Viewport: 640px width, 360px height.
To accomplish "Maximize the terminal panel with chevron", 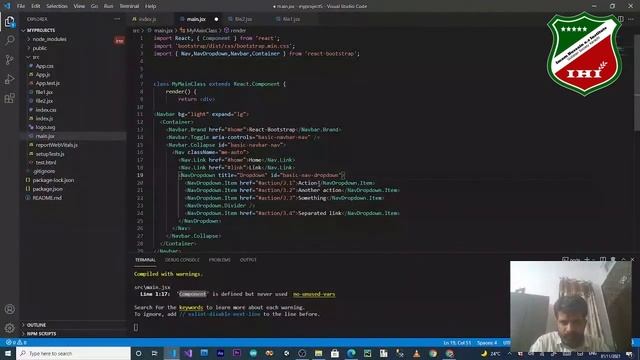I will pos(623,260).
